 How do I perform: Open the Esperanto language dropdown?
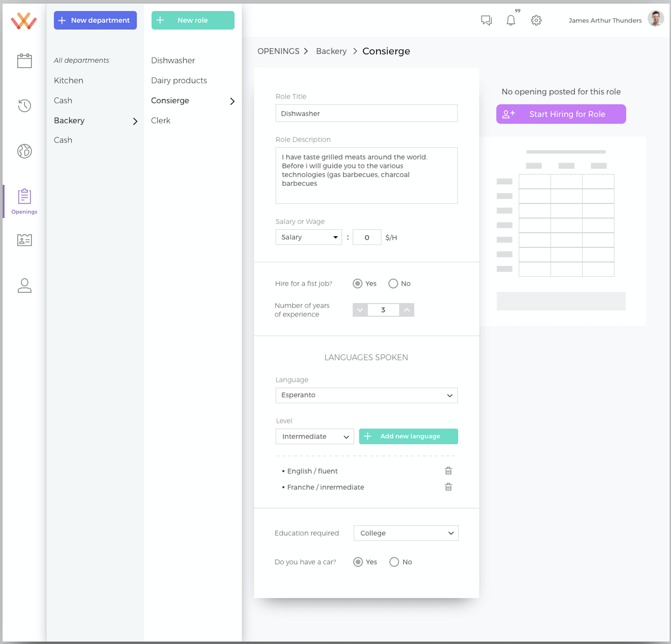pos(366,395)
